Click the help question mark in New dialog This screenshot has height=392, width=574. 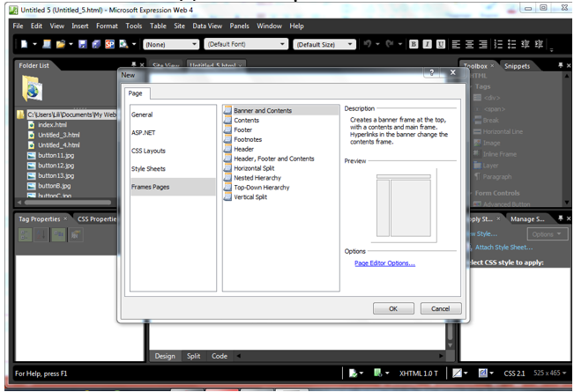point(432,72)
